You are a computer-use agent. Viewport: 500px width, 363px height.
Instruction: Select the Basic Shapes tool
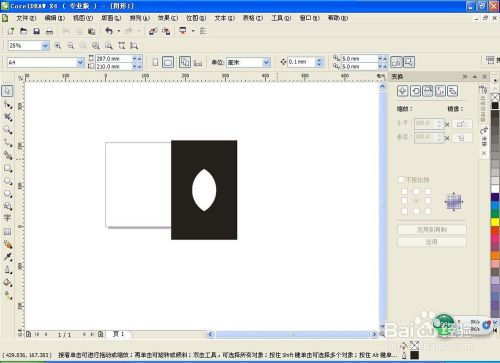click(7, 206)
